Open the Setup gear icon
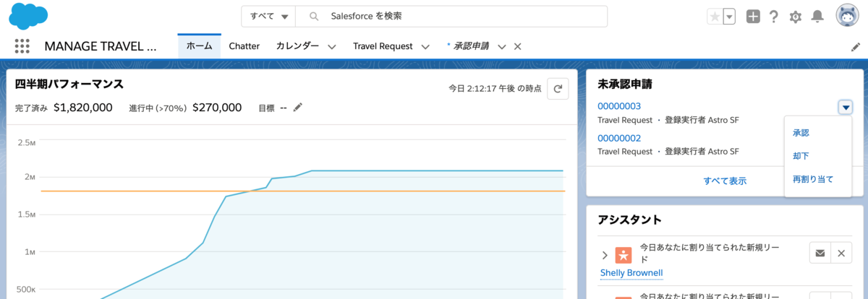 click(795, 17)
